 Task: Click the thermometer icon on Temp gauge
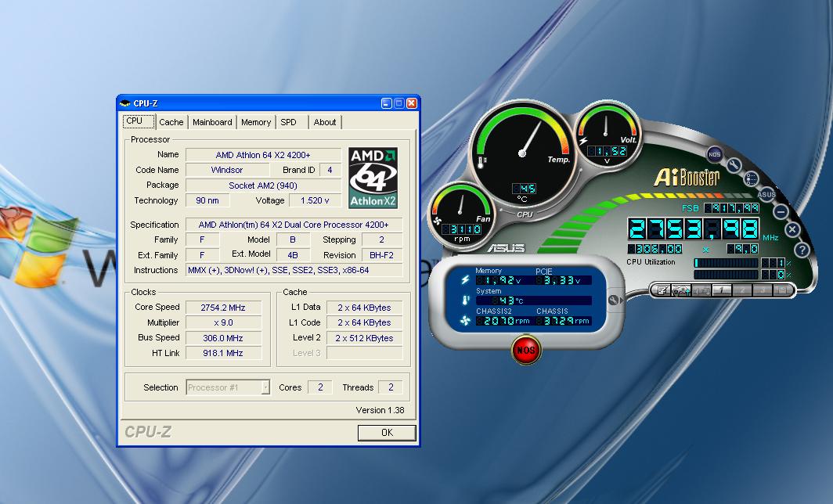[481, 162]
